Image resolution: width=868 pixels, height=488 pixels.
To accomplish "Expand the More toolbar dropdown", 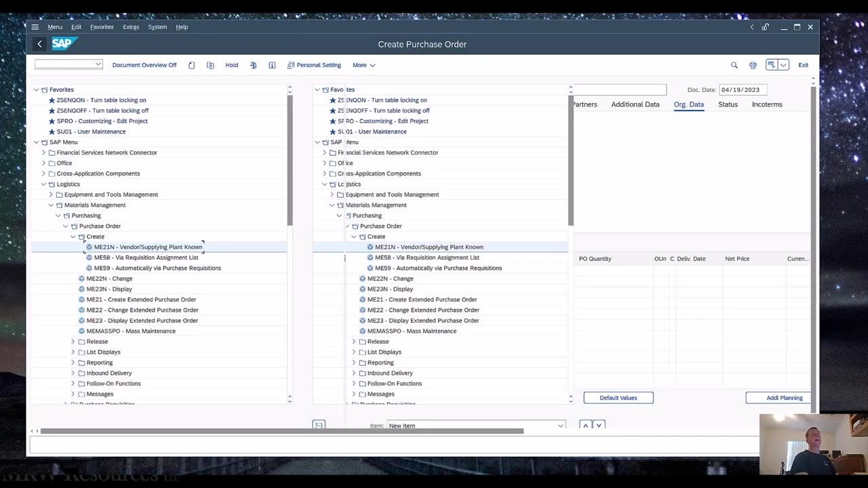I will click(363, 65).
